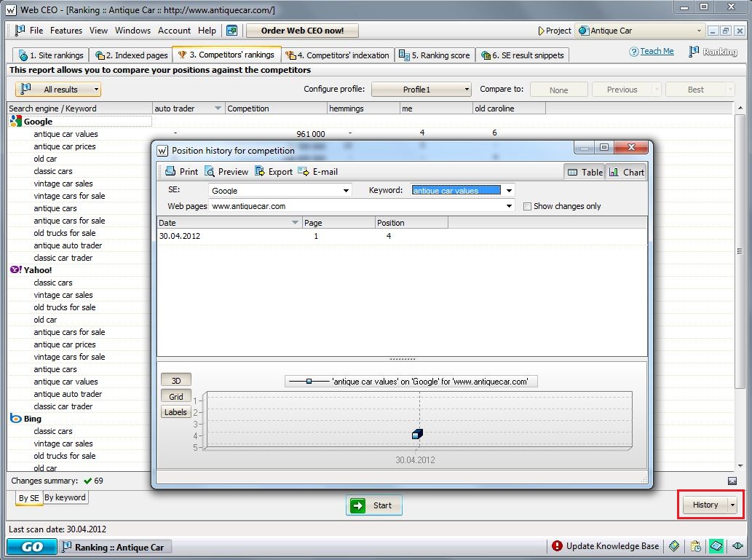Click the main list vertical scrollbar
Screen dimensions: 752x560
tap(740, 251)
